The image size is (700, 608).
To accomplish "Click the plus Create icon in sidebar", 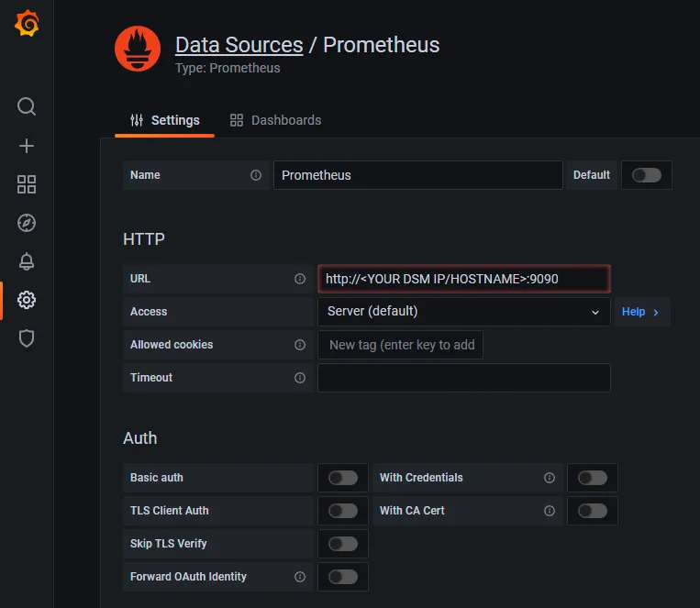I will pyautogui.click(x=27, y=146).
